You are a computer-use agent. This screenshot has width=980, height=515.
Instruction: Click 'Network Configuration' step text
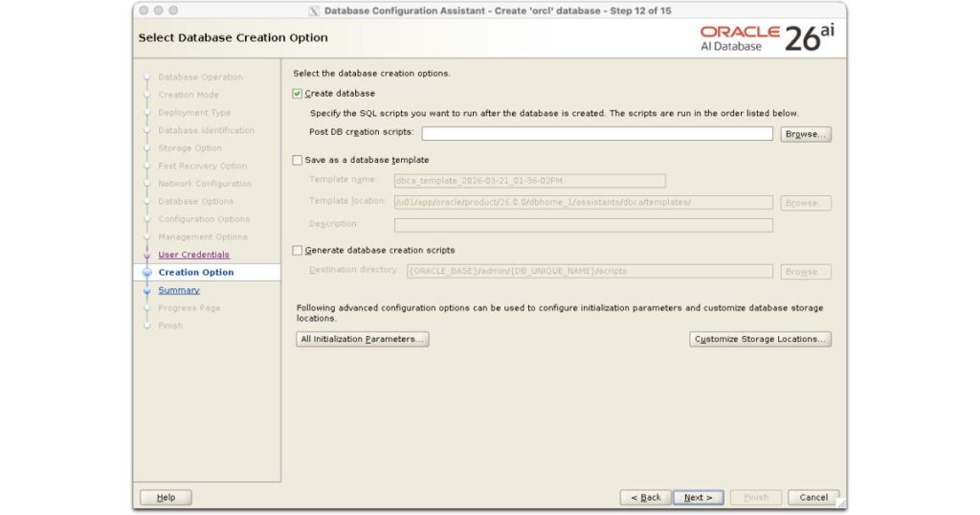click(x=205, y=183)
